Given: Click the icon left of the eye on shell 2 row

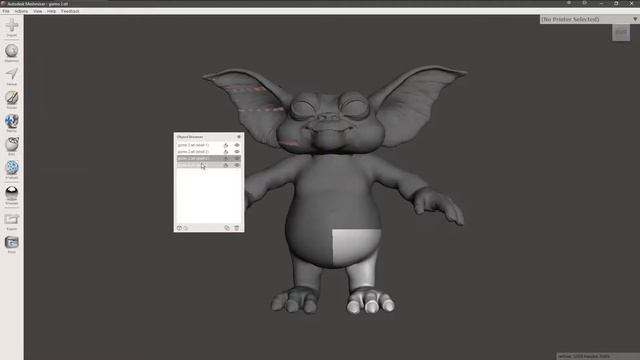Looking at the screenshot, I should click(226, 151).
